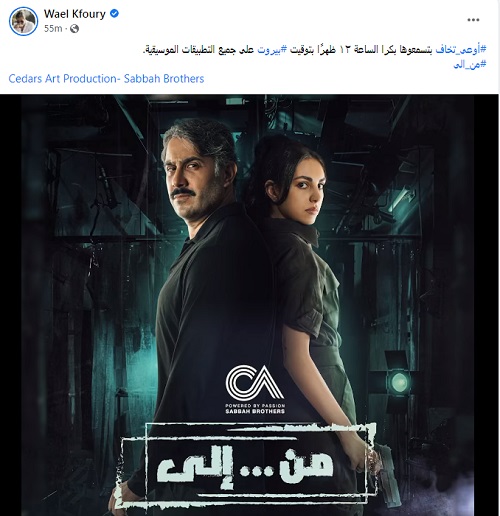Open the hashtag #بيروت
The image size is (500, 516).
point(272,50)
